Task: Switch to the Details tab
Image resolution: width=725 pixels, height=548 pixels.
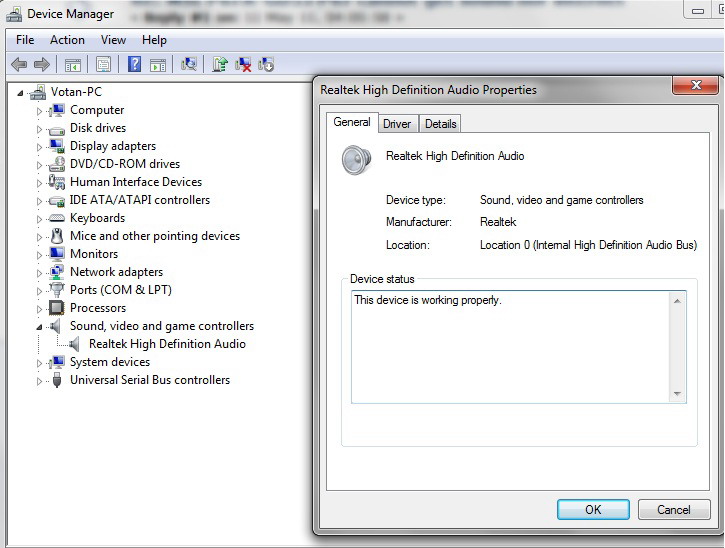Action: click(441, 124)
